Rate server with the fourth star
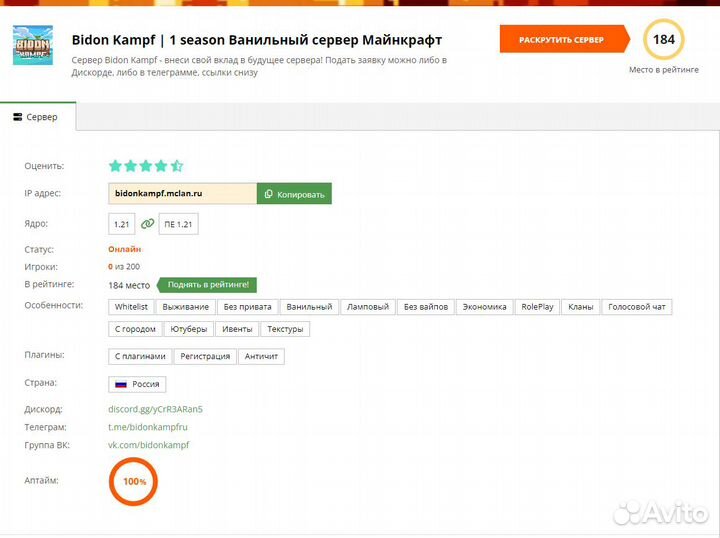This screenshot has width=720, height=538. [161, 166]
